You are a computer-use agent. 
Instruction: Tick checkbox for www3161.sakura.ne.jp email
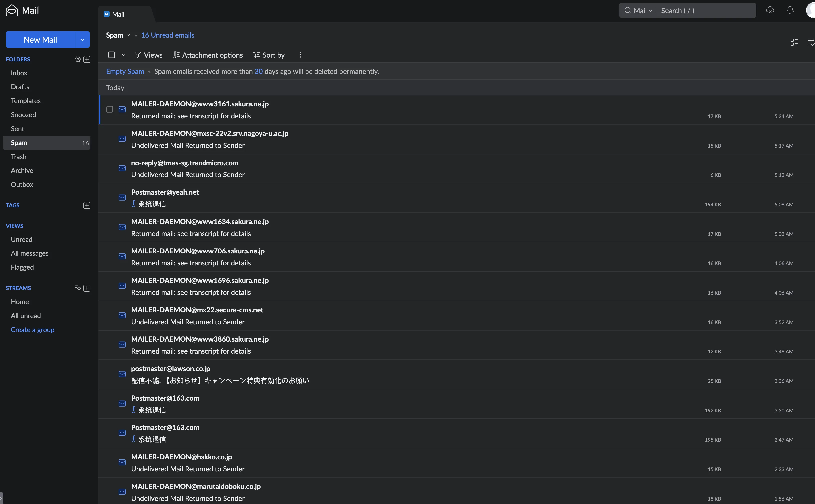tap(110, 109)
